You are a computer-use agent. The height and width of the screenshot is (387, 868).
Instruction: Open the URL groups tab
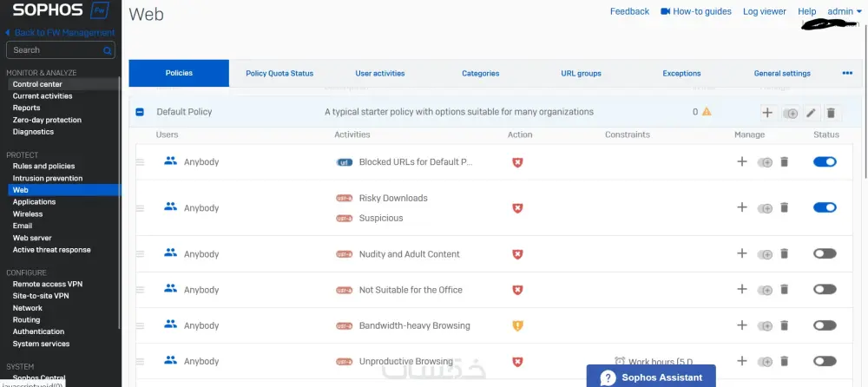coord(582,73)
